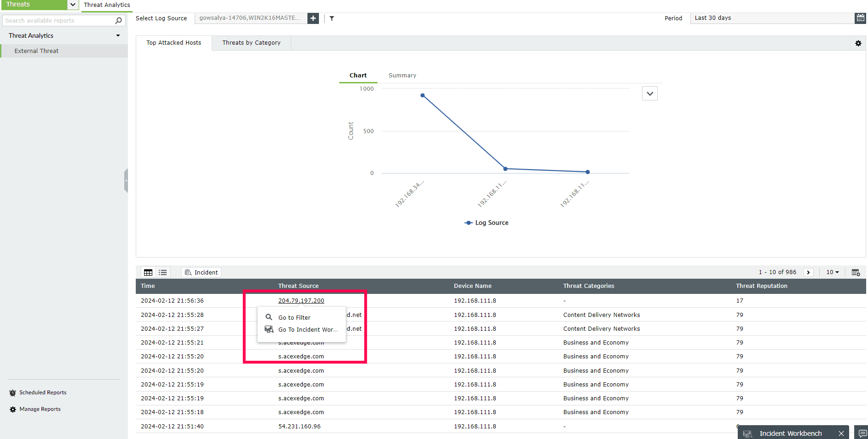868x439 pixels.
Task: Open the settings gear on the report panel
Action: [x=858, y=43]
